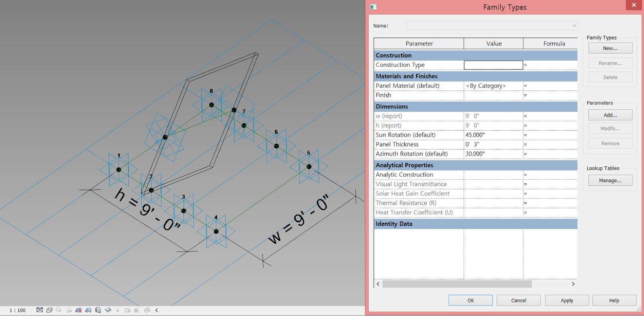Viewport: 644px width, 316px height.
Task: Click the w = 9' - 0" dimension label
Action: tap(299, 219)
